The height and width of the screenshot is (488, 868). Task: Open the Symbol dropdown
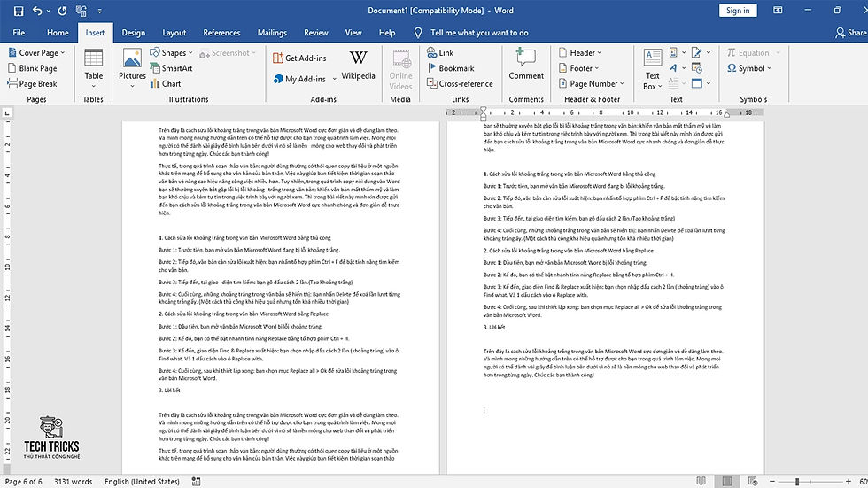coord(749,68)
